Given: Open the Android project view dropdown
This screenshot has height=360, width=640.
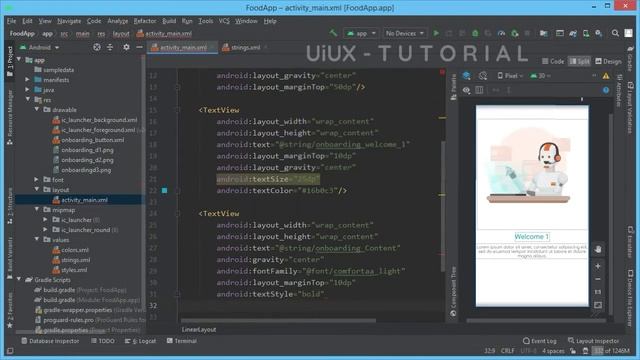Looking at the screenshot, I should pos(40,47).
